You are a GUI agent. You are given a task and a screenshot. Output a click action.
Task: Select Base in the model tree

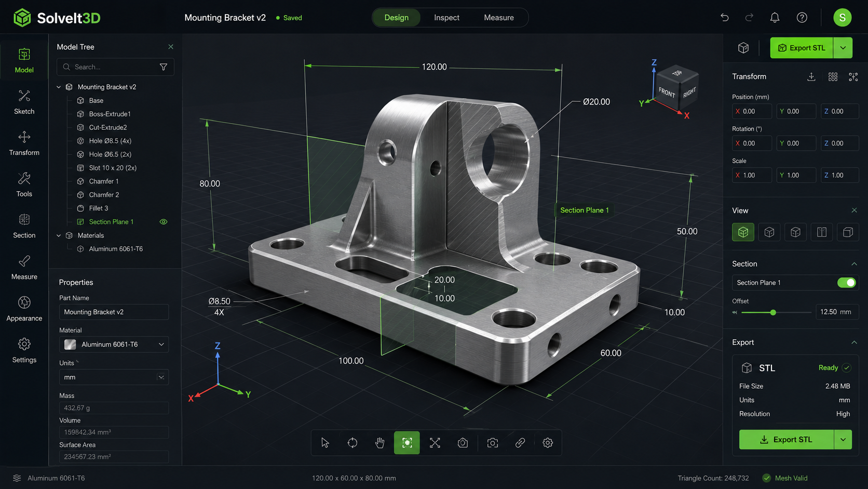pyautogui.click(x=96, y=101)
